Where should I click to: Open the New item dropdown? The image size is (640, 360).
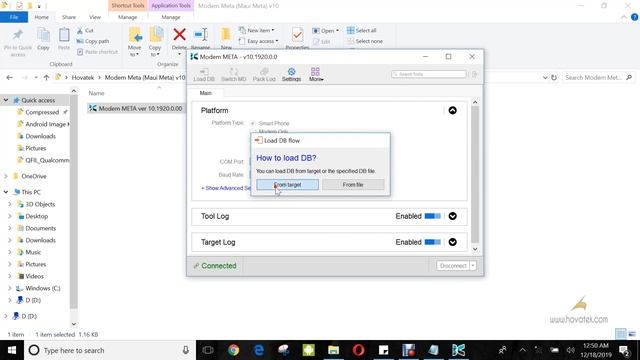pos(256,30)
